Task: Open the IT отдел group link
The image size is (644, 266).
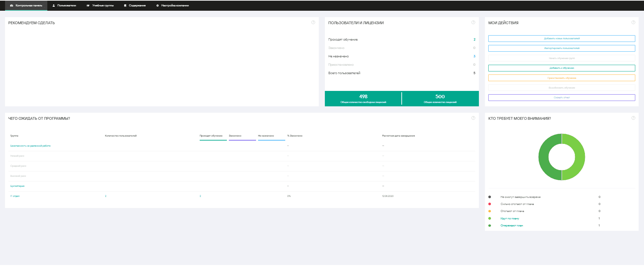Action: [15, 196]
